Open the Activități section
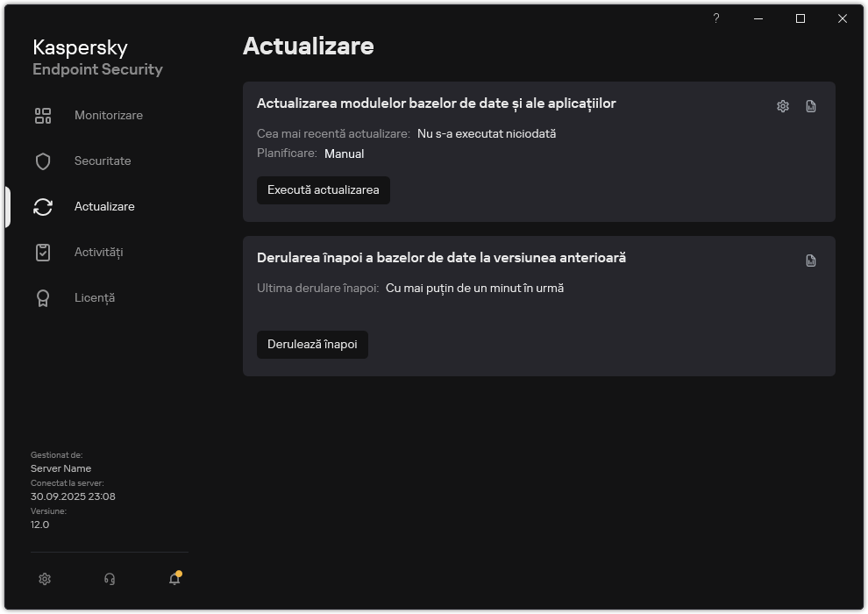Image resolution: width=868 pixels, height=614 pixels. tap(98, 253)
